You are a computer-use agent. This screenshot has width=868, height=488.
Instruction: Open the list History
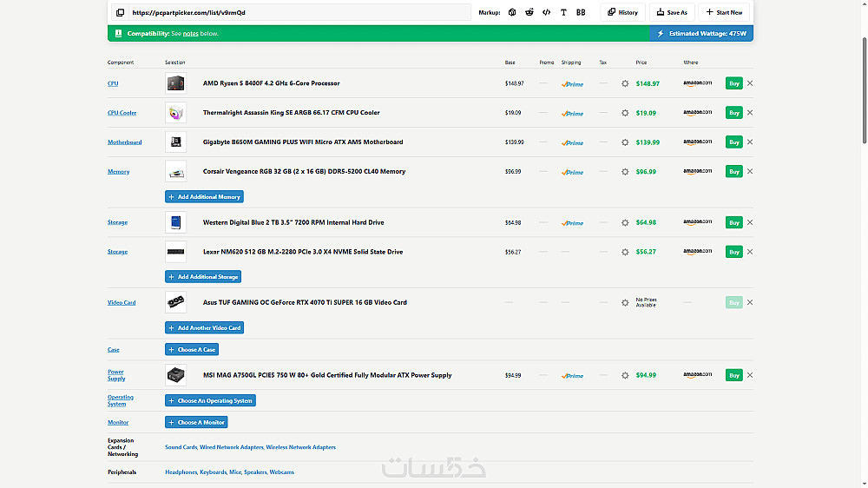coord(622,12)
